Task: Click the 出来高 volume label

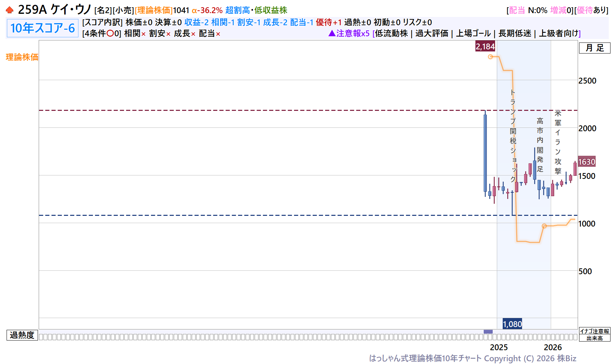Action: point(595,338)
